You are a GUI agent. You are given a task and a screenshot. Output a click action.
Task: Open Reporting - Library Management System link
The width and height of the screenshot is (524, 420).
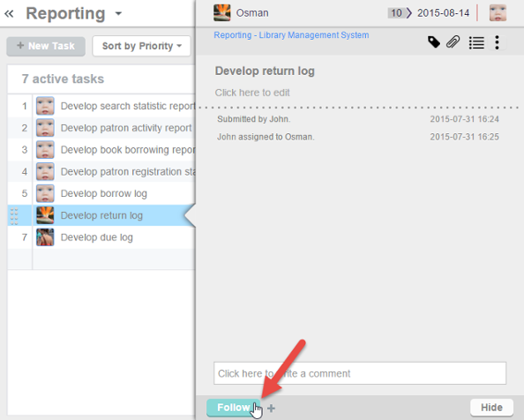point(291,35)
